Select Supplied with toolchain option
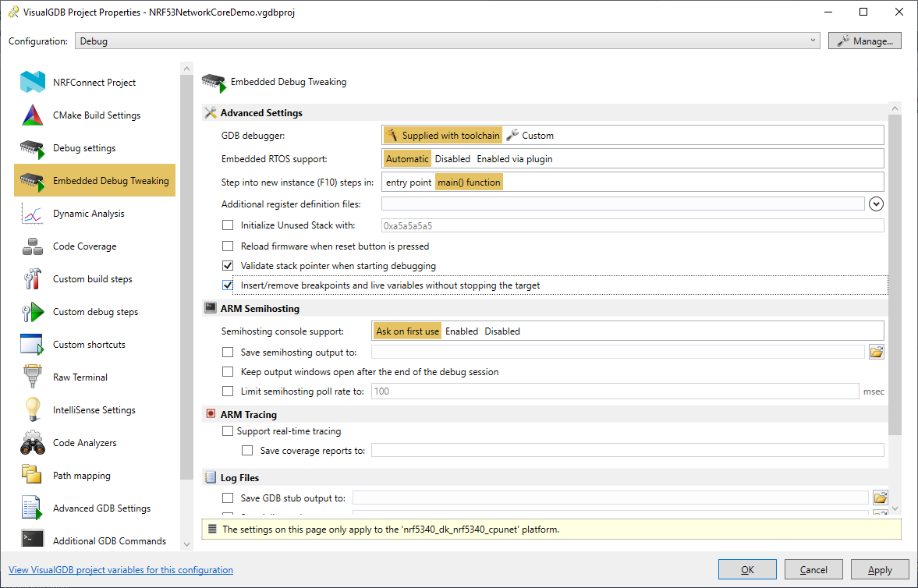The height and width of the screenshot is (588, 918). pyautogui.click(x=443, y=135)
